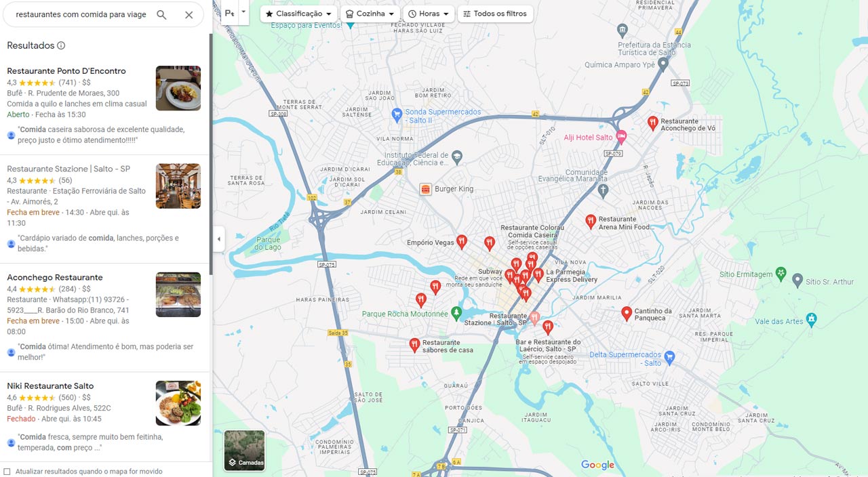The image size is (868, 477).
Task: Select the Prefeitura da Estância Turística marker
Action: tap(623, 30)
